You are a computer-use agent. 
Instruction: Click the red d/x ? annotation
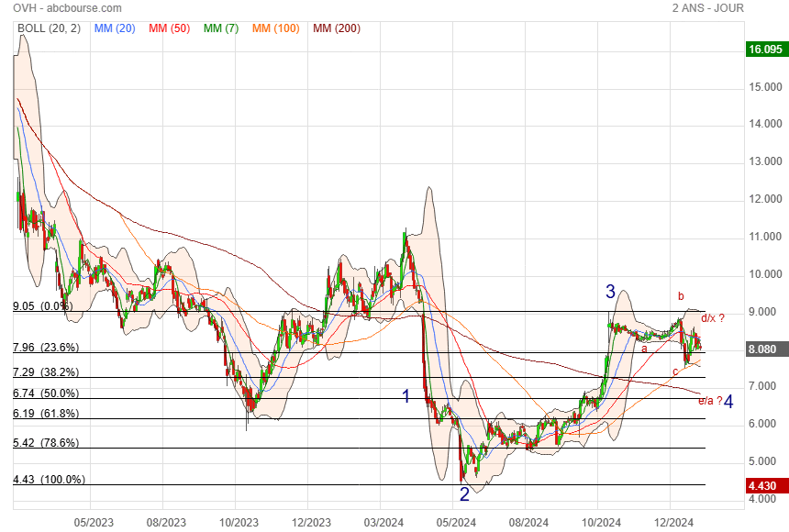pyautogui.click(x=713, y=318)
